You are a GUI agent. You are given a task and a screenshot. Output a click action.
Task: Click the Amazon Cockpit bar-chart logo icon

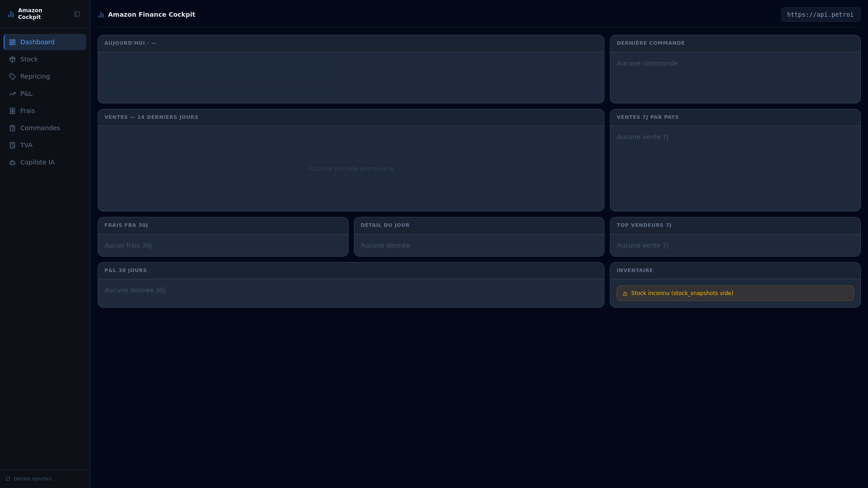[11, 14]
